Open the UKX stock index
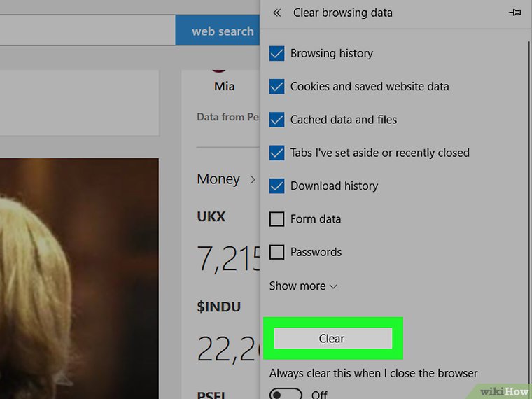 pyautogui.click(x=211, y=216)
